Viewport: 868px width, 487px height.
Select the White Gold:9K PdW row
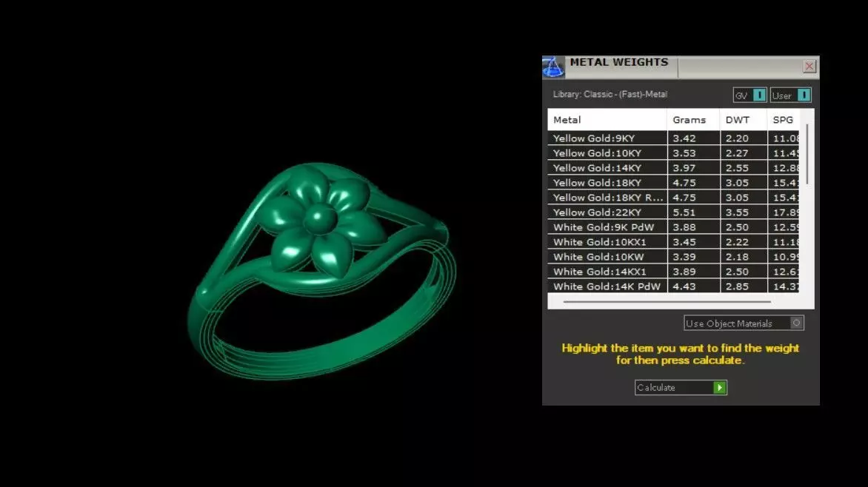point(673,227)
